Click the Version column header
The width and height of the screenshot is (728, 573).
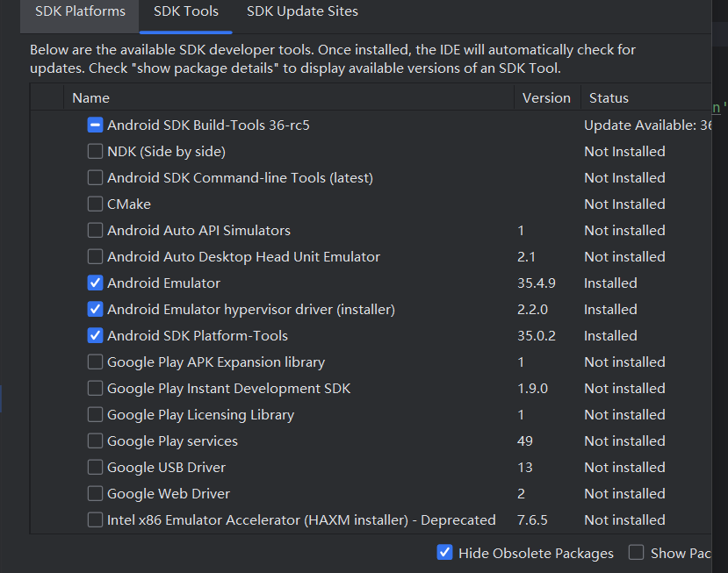point(546,98)
